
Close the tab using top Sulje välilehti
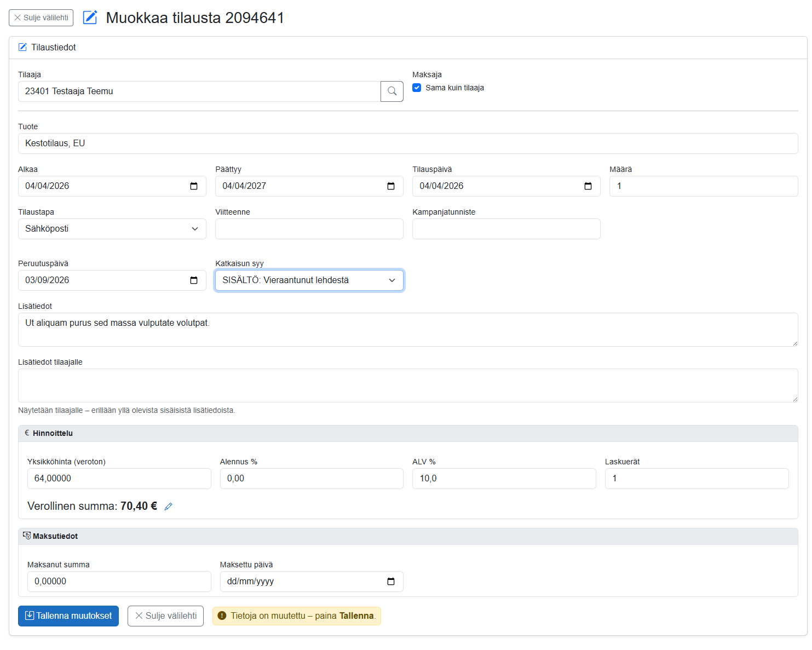(x=41, y=18)
